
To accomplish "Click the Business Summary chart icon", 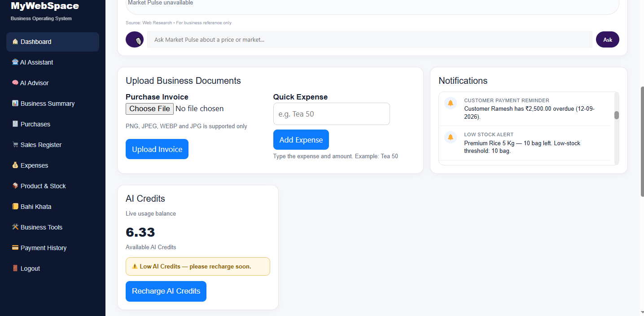I will click(x=15, y=104).
